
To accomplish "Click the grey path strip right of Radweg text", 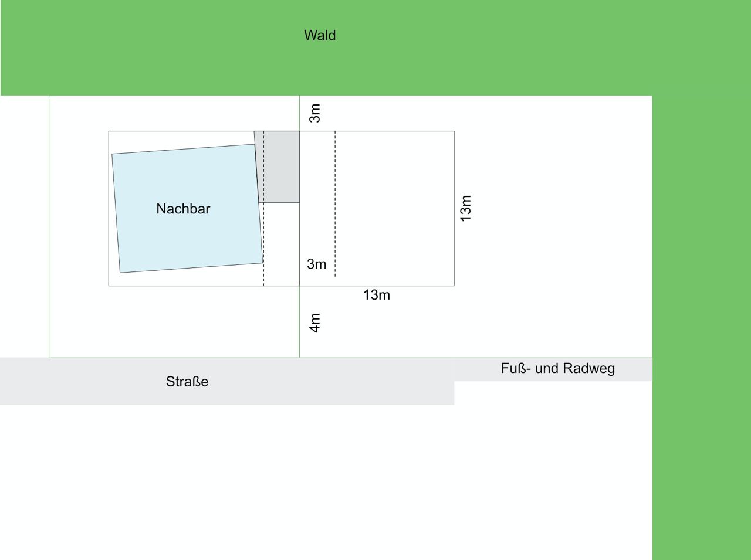I will click(635, 369).
